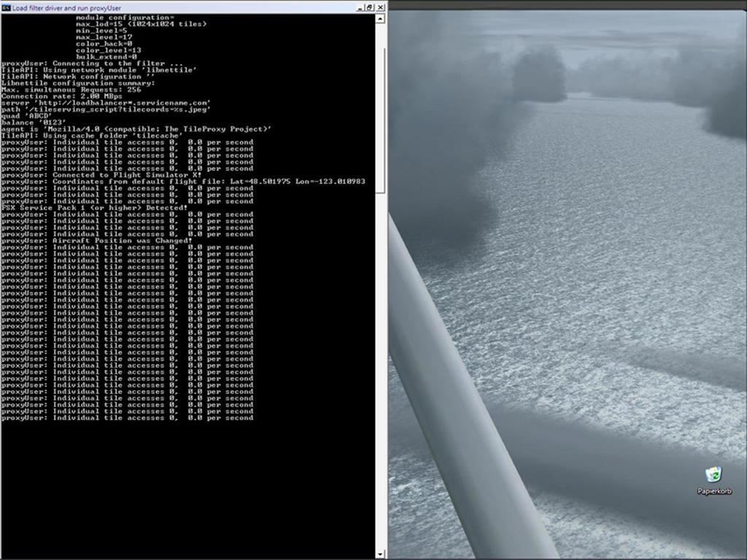747x560 pixels.
Task: Click the loadbalancer server URL line
Action: click(106, 103)
